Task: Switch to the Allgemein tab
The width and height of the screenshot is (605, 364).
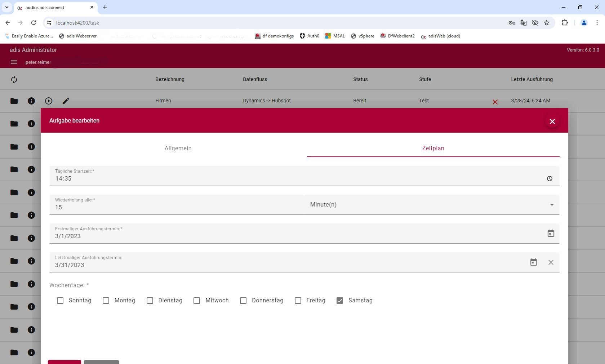Action: [x=178, y=148]
